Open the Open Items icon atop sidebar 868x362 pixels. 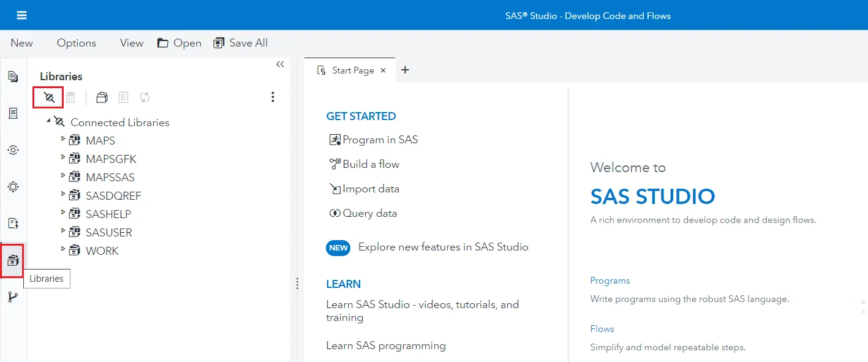pos(13,77)
